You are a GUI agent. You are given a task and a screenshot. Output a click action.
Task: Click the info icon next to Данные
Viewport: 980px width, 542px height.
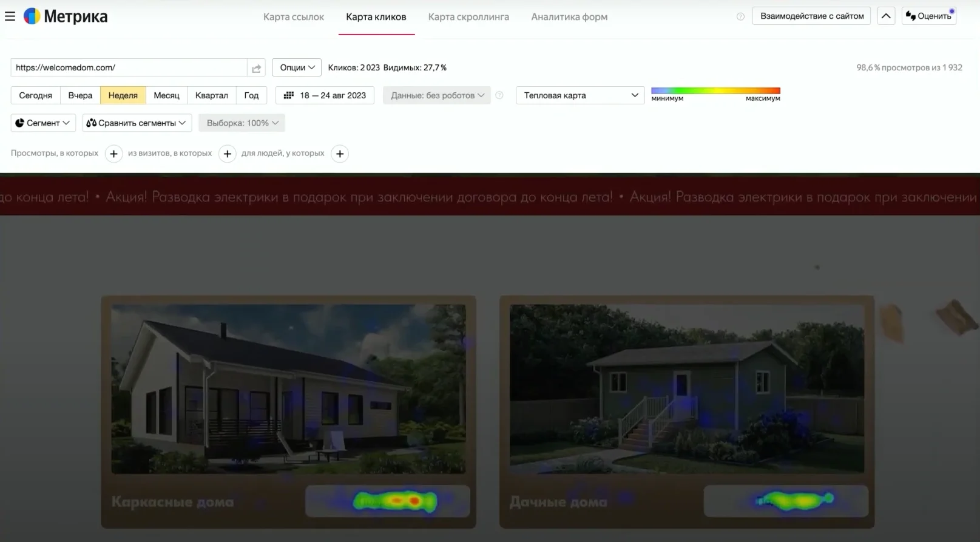point(499,95)
